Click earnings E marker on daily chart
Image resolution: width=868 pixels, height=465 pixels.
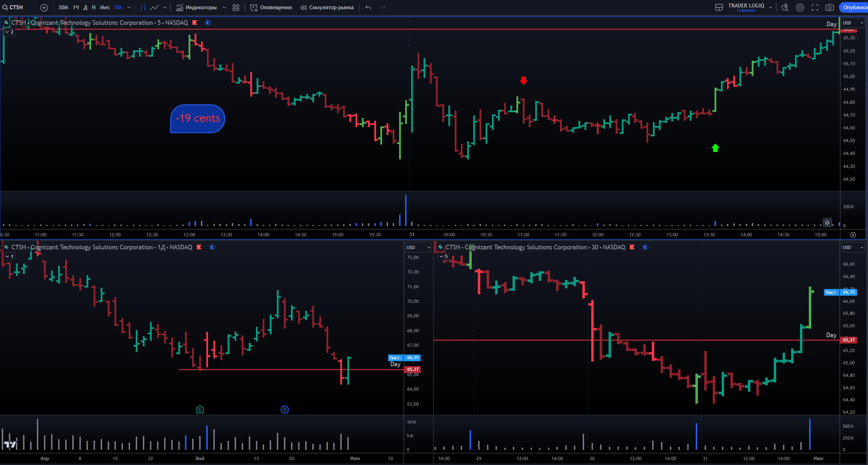pyautogui.click(x=200, y=410)
